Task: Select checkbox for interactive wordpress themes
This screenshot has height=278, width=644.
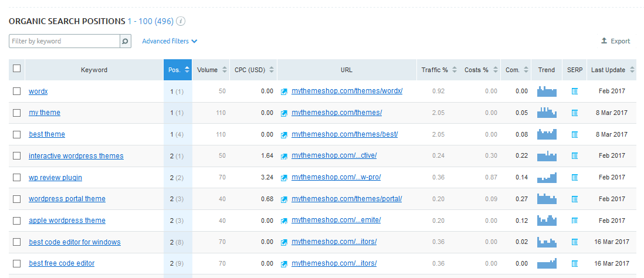Action: coord(16,155)
